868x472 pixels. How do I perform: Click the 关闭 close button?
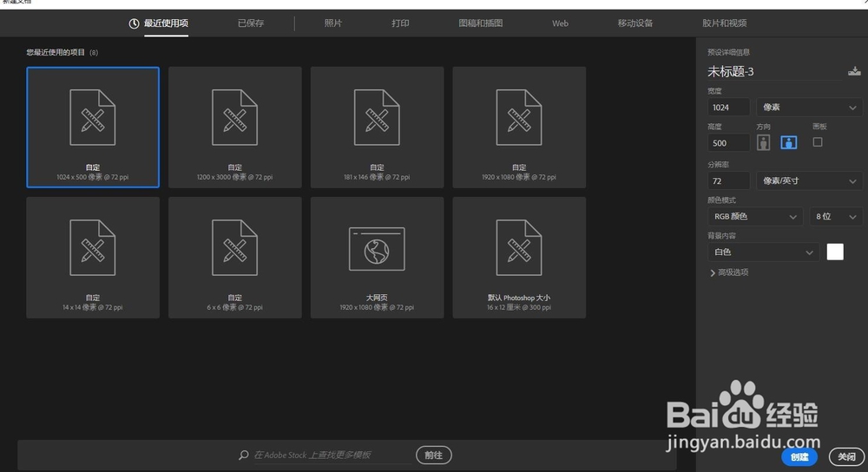point(846,457)
